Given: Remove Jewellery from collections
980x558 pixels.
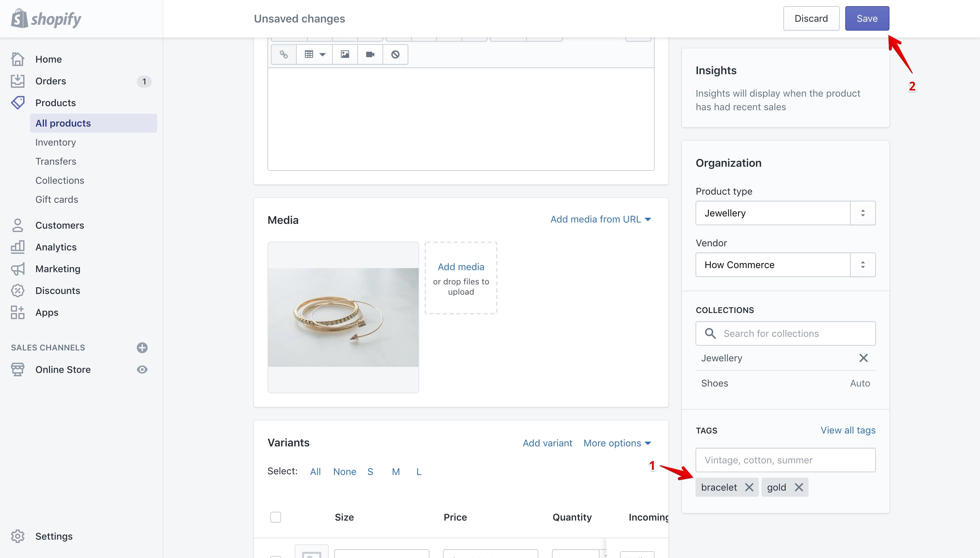Looking at the screenshot, I should [864, 358].
